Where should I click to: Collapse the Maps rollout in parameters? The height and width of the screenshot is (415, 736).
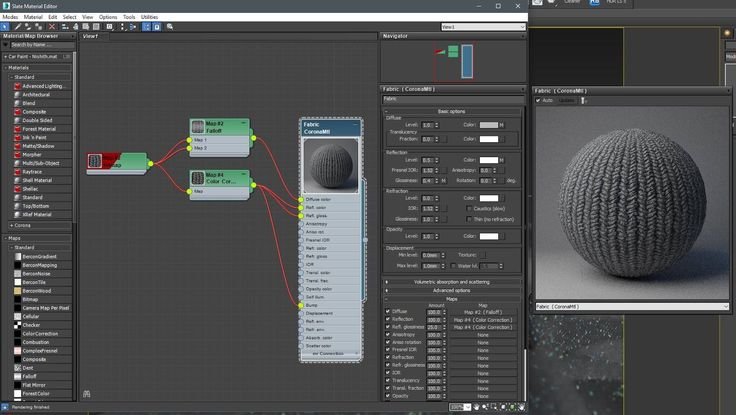tap(452, 299)
